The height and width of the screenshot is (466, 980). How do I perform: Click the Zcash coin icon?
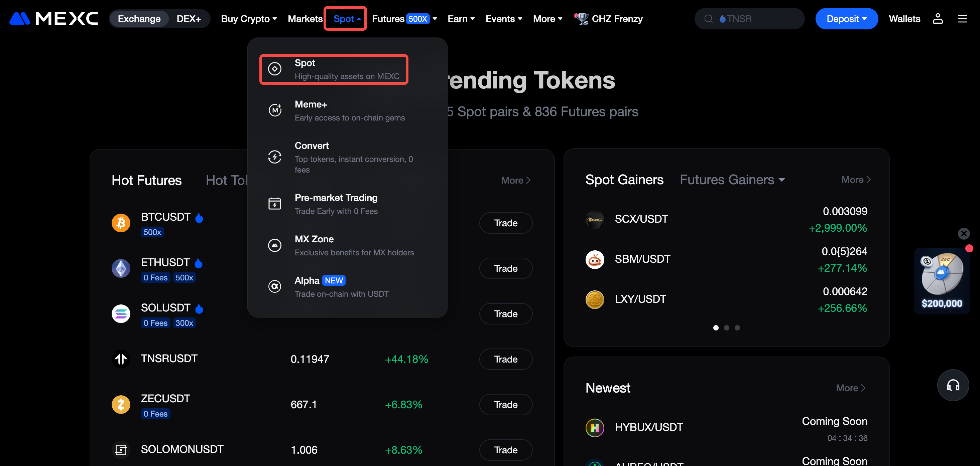121,405
